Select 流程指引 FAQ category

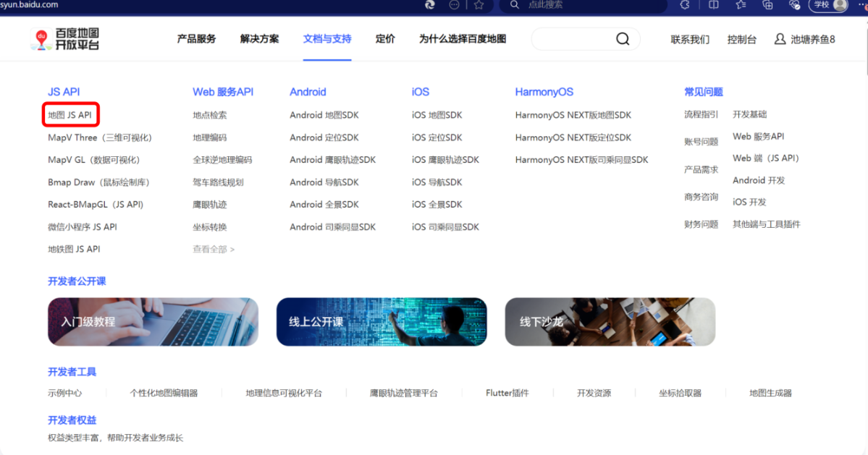[701, 114]
